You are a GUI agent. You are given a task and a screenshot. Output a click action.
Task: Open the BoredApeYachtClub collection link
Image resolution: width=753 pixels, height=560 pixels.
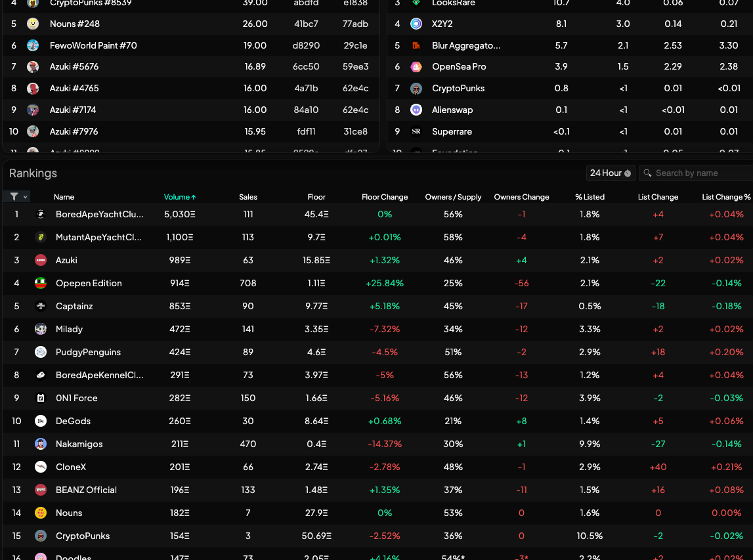[x=99, y=214]
